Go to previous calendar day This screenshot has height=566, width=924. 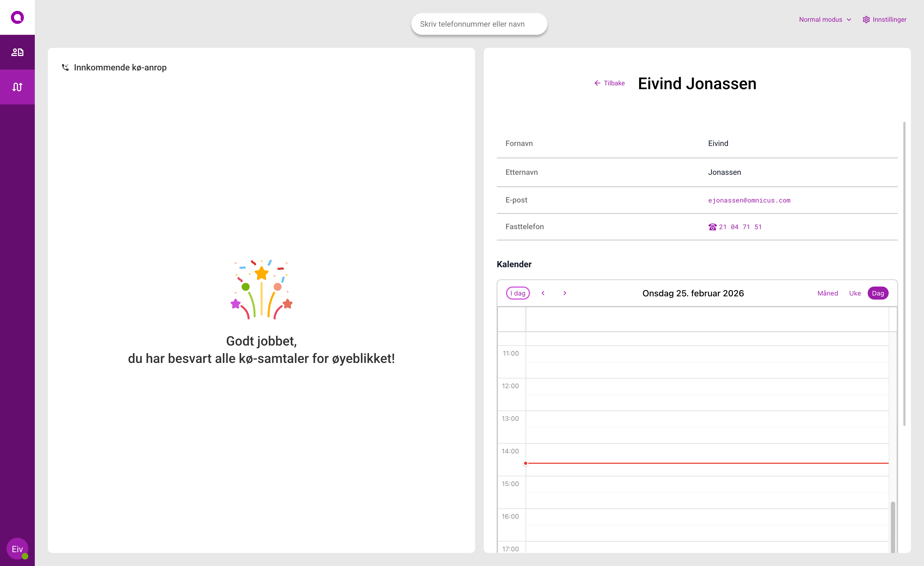point(543,293)
